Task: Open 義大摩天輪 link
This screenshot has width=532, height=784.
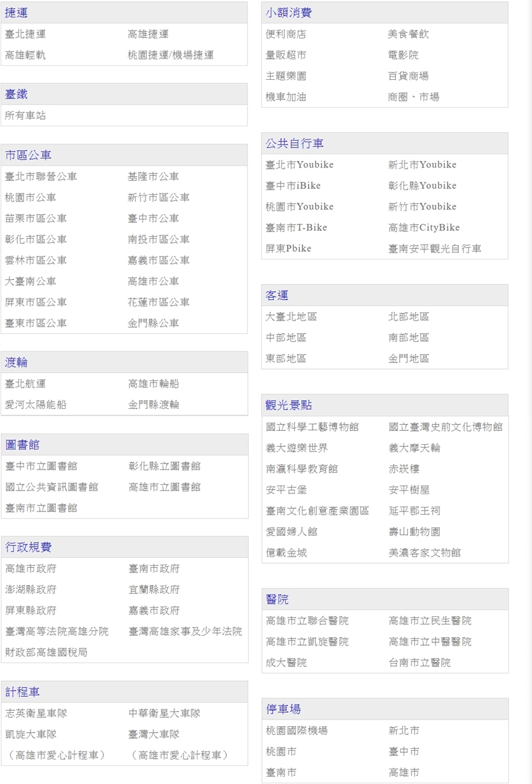Action: [414, 448]
